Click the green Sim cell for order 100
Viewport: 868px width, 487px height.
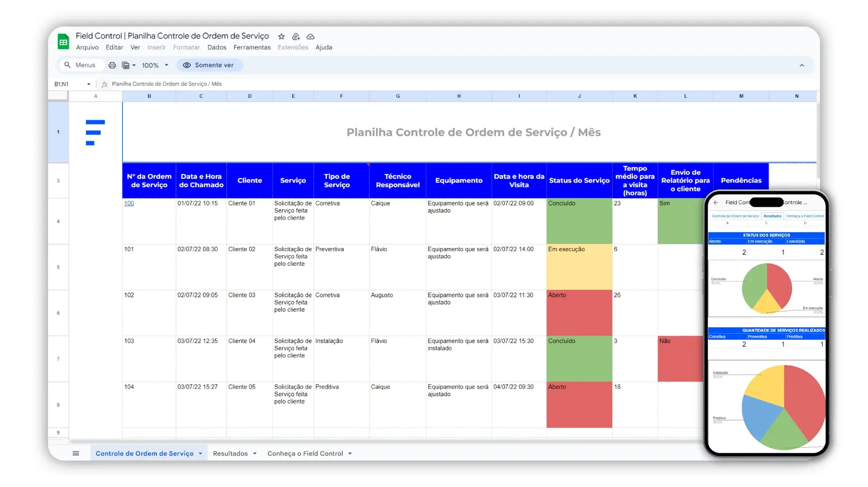click(x=680, y=221)
